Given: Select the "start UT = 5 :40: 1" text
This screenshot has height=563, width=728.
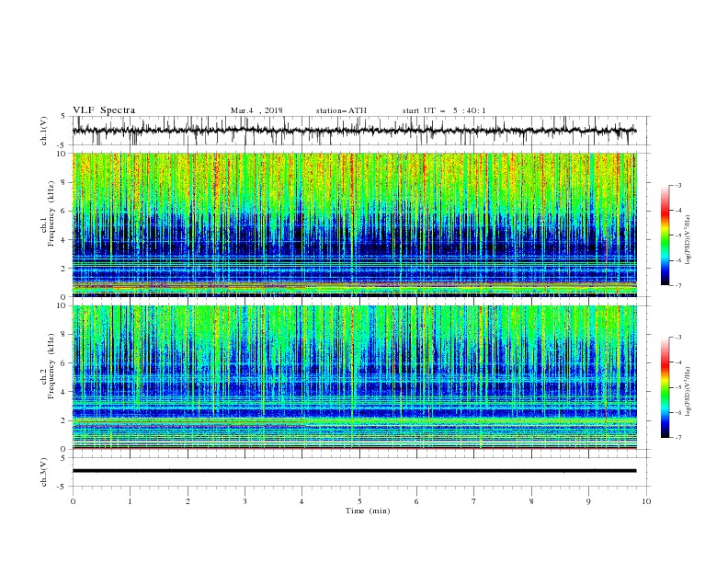Looking at the screenshot, I should 444,110.
